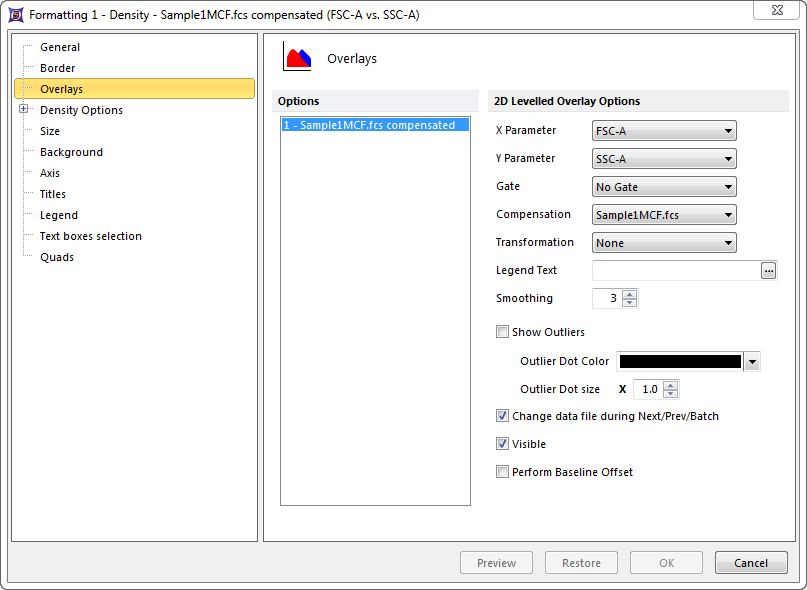The width and height of the screenshot is (807, 590).
Task: Select overlay 1 - Sample1MCF.fcs compensated
Action: (369, 126)
